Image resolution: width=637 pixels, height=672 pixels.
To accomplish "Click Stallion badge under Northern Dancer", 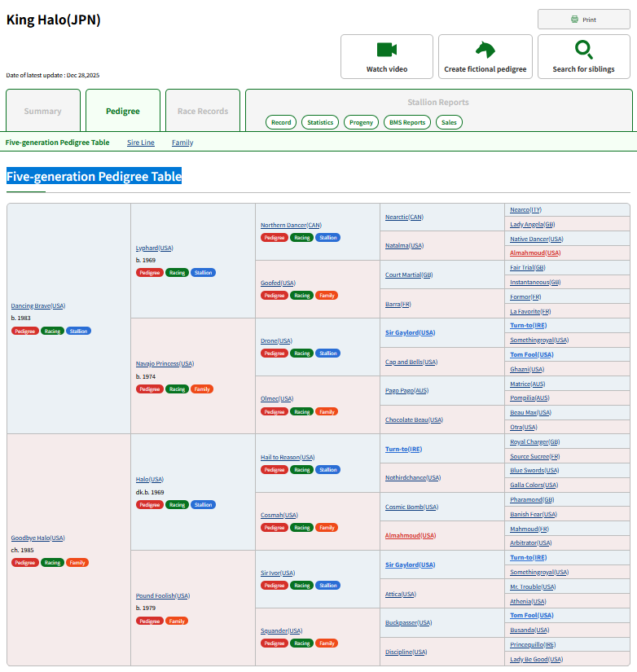I will (328, 237).
